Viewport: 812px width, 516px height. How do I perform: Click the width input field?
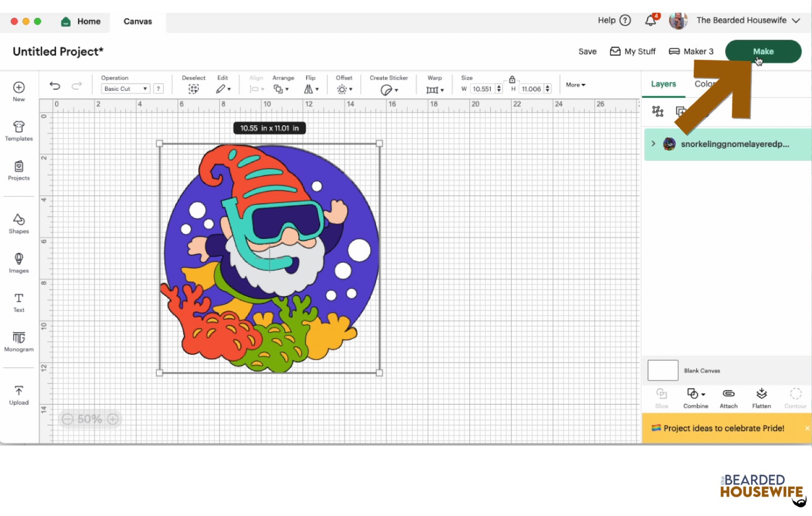click(482, 89)
